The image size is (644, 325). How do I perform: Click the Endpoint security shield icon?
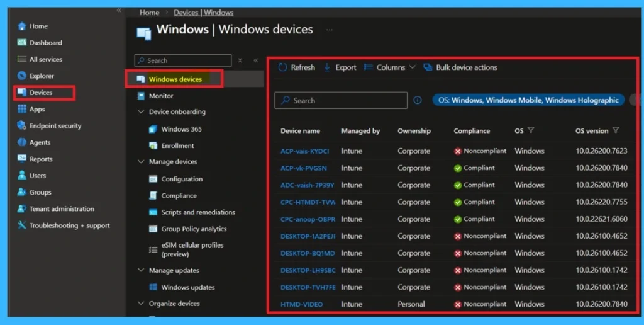pyautogui.click(x=22, y=125)
